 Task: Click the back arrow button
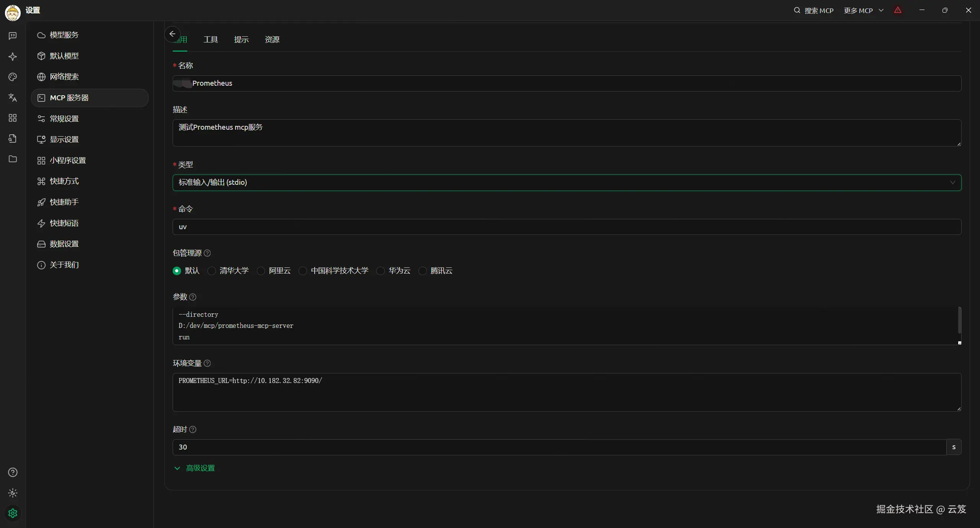(172, 34)
